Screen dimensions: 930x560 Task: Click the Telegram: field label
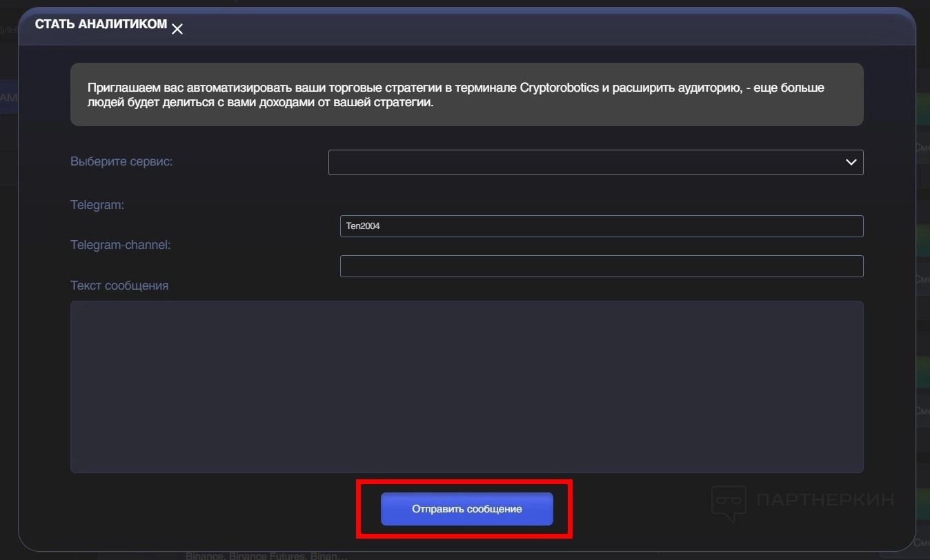(x=97, y=205)
